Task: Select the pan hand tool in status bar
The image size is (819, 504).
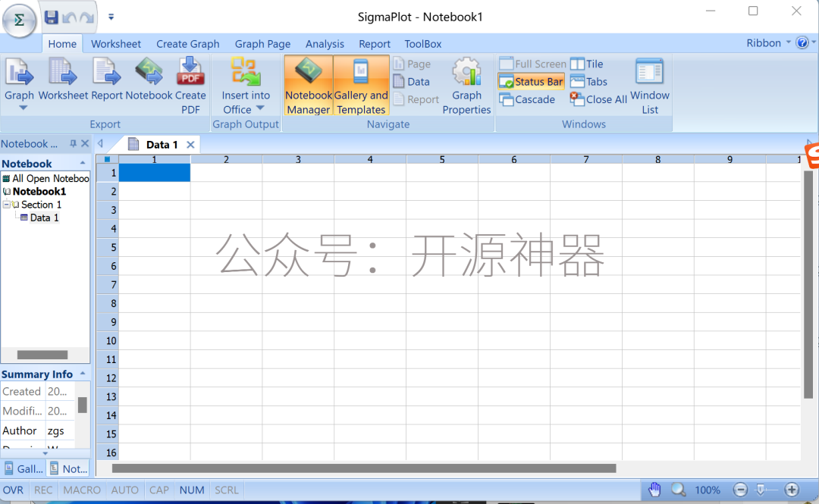Action: (x=654, y=490)
